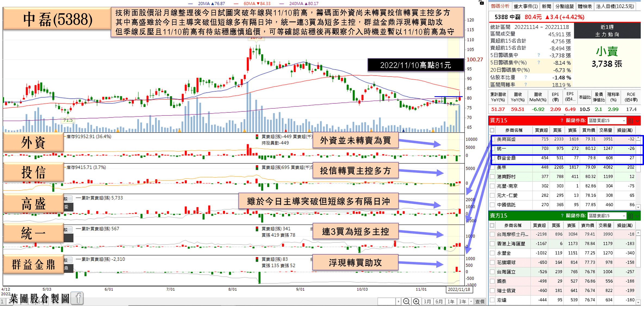Click the buy list scroll-down arrow
This screenshot has width=644, height=313.
point(638,207)
